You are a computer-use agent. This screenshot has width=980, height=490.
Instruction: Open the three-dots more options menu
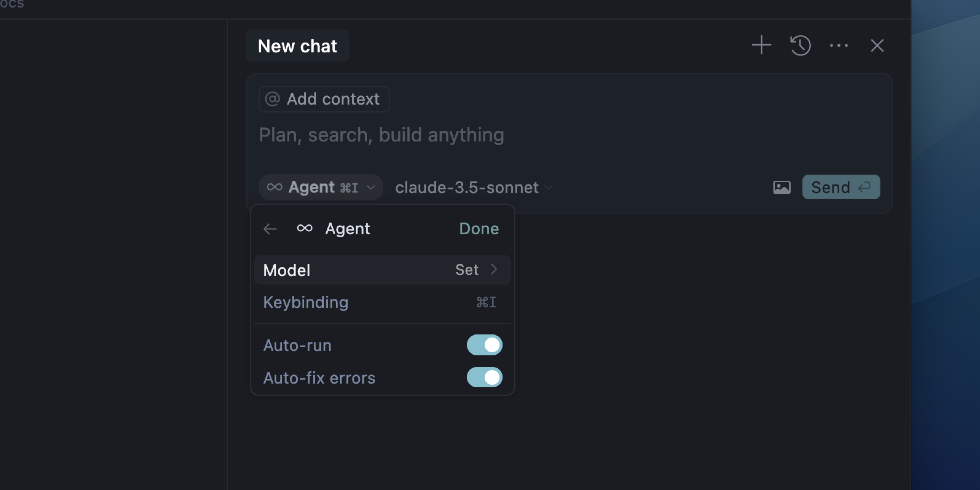(x=839, y=46)
